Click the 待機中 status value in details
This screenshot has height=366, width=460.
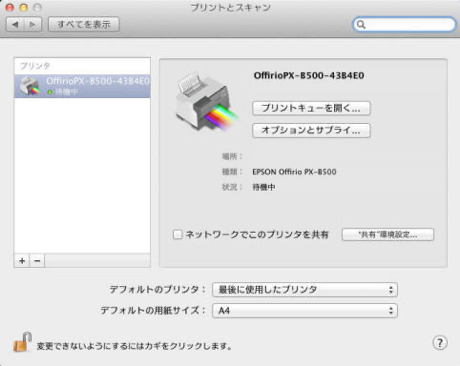(x=264, y=187)
